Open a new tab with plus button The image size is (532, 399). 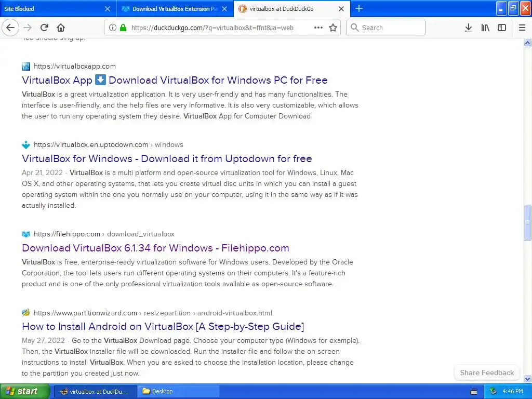[358, 8]
